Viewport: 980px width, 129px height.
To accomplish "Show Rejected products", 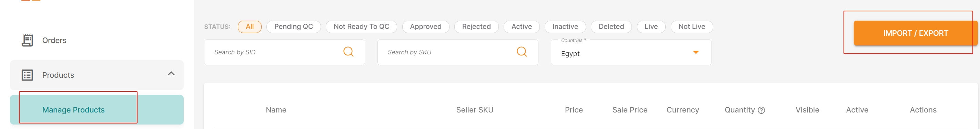I will click(x=476, y=26).
